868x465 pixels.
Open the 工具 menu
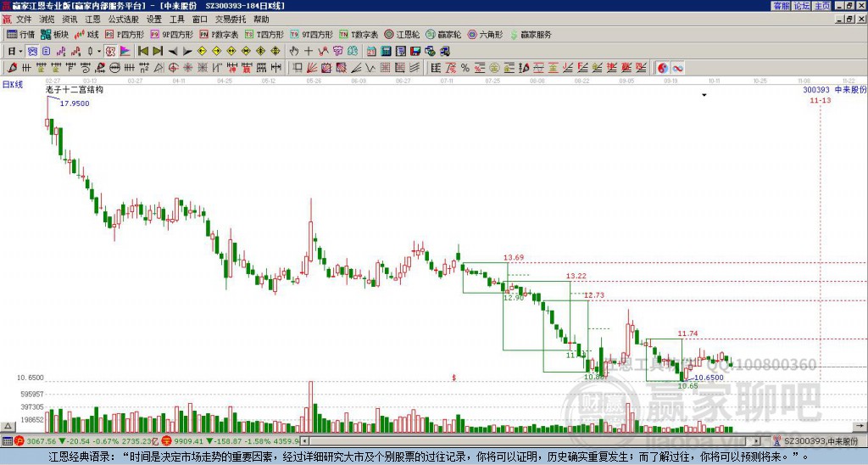click(x=176, y=20)
